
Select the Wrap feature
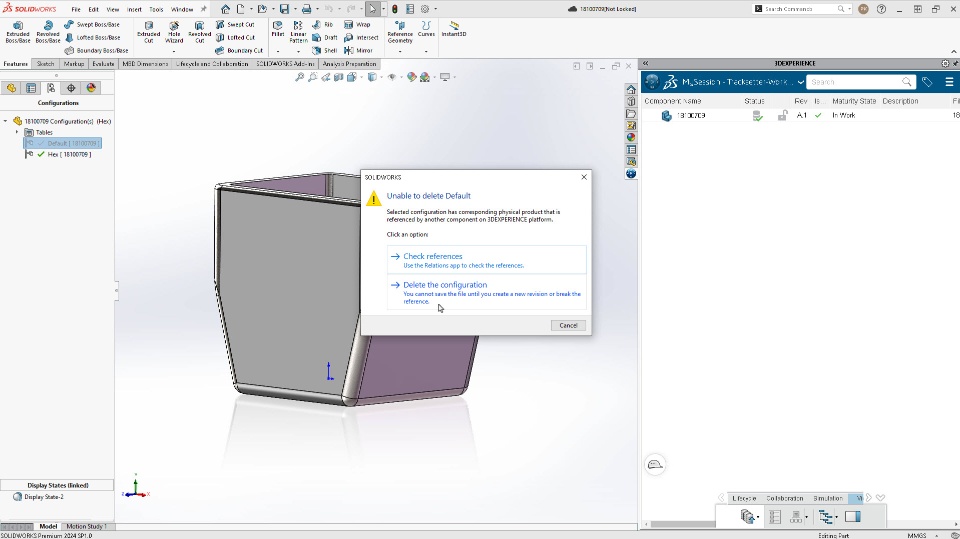click(x=357, y=24)
